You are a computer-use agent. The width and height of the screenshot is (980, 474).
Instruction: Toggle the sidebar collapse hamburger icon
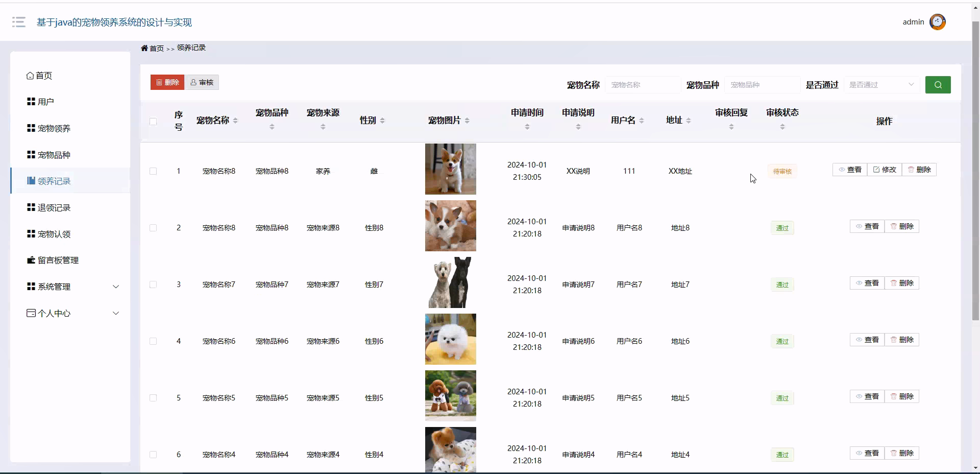[19, 22]
